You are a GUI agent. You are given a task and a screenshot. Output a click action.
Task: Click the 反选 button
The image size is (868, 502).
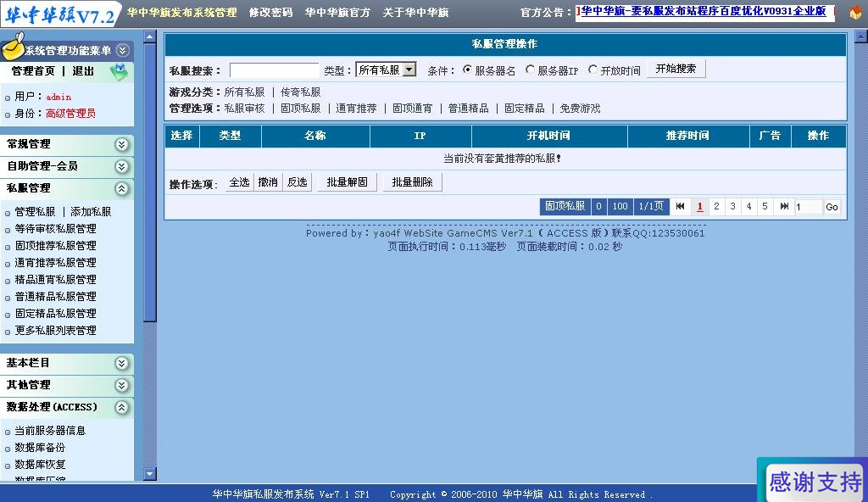coord(298,182)
